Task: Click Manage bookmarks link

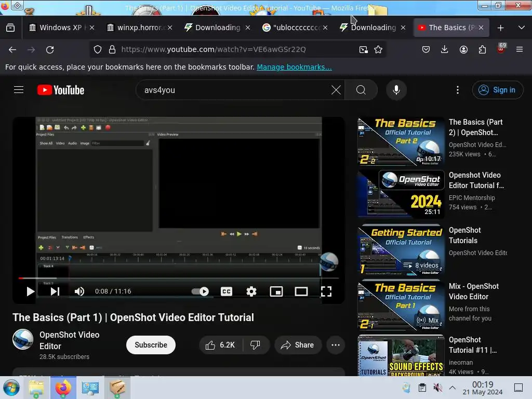Action: pyautogui.click(x=294, y=67)
